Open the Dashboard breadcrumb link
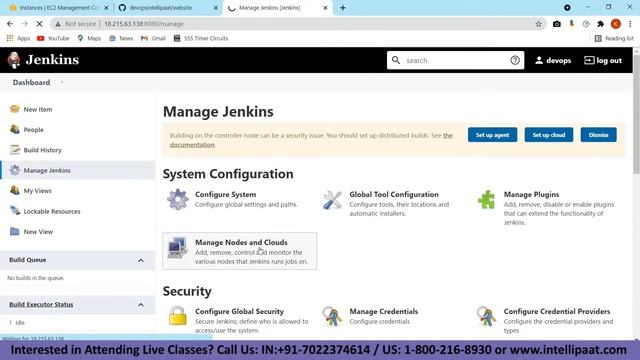Screen dimensions: 640x360 coord(31,82)
